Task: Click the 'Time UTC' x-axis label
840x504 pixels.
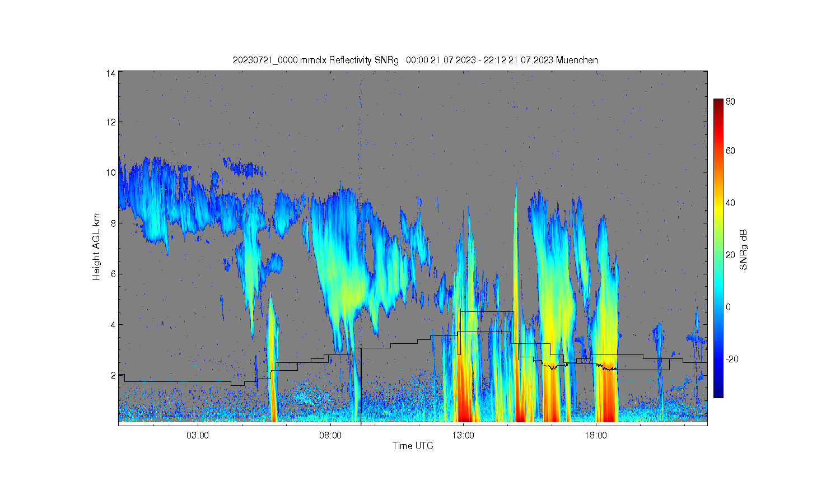Action: [413, 446]
